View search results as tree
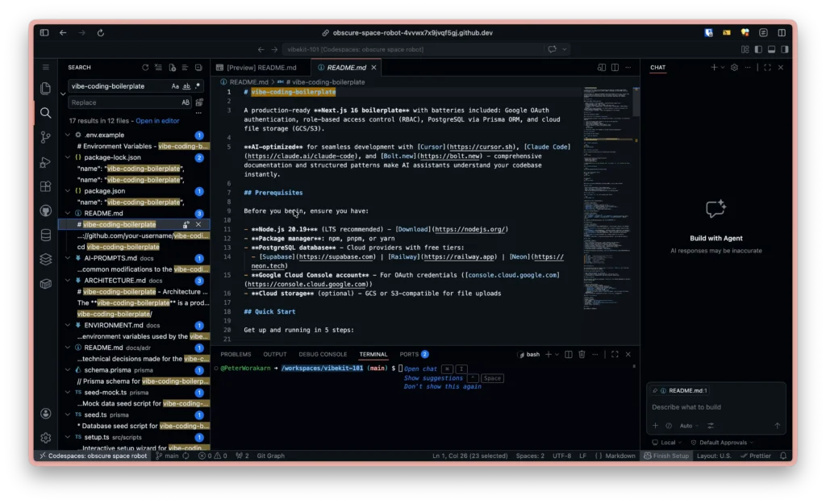 tap(186, 68)
